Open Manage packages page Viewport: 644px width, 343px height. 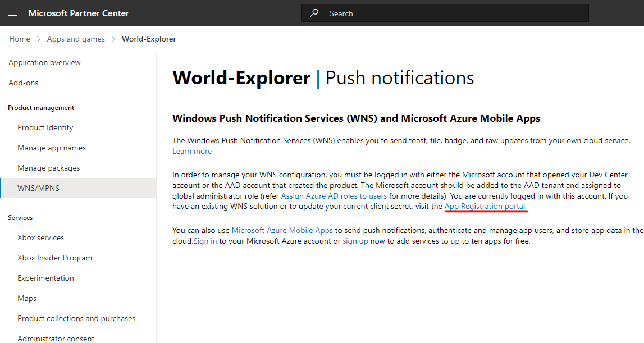pyautogui.click(x=49, y=168)
